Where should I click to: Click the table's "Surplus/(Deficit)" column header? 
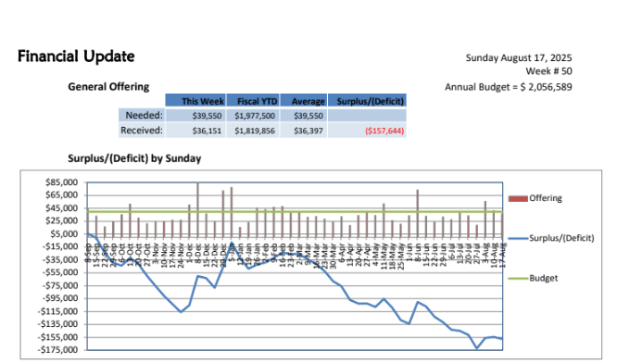367,101
